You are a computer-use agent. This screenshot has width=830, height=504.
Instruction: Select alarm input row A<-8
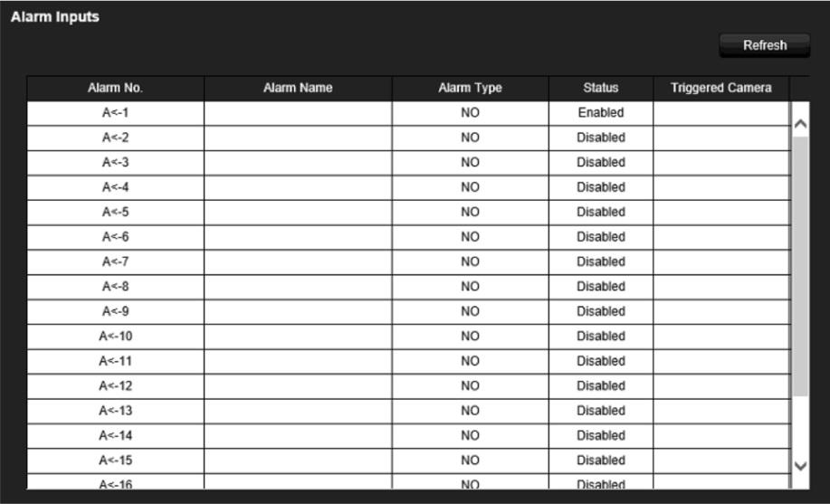408,287
